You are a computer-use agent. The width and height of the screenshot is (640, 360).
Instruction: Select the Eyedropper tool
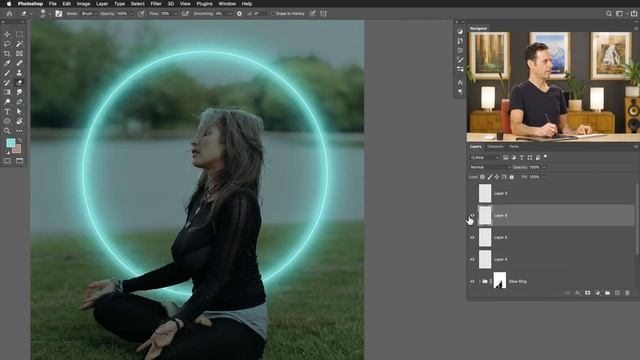(7, 63)
